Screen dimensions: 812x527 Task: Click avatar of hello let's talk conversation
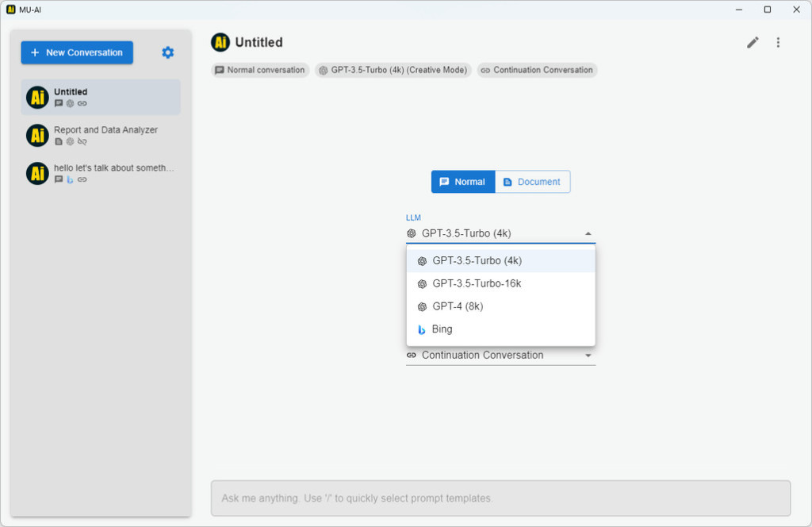pos(38,173)
